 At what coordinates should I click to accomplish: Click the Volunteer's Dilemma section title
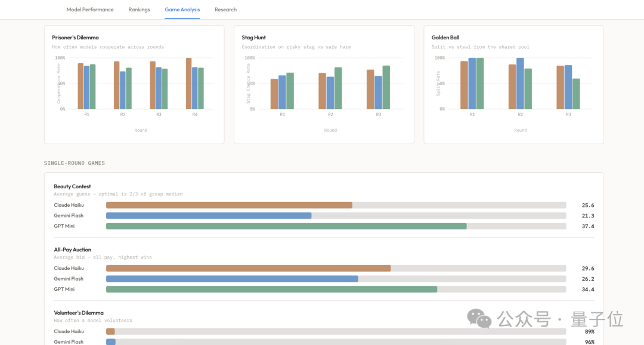coord(79,313)
